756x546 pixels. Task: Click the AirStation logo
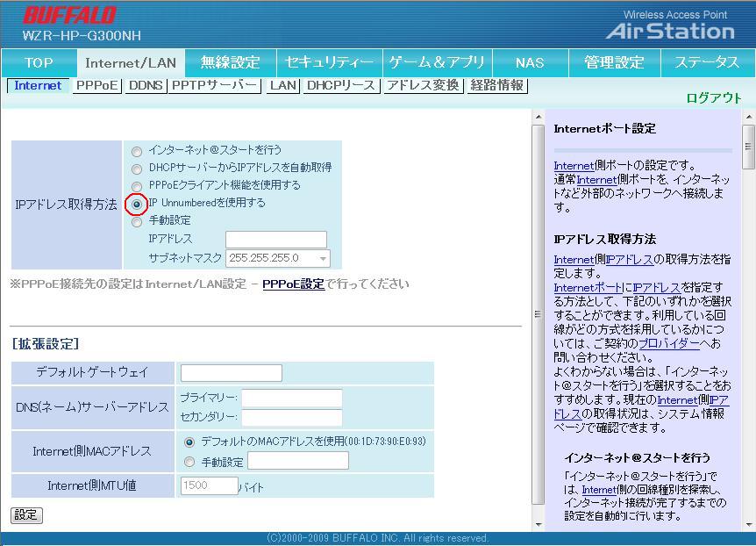(x=669, y=31)
